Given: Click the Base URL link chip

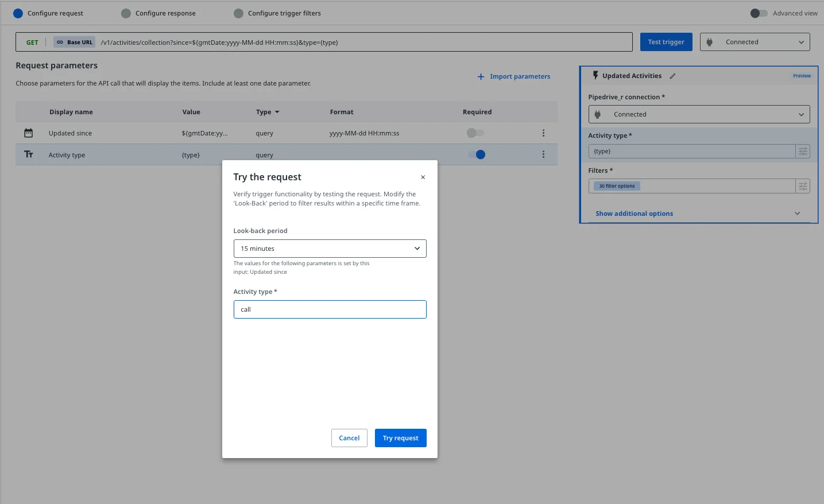Looking at the screenshot, I should pyautogui.click(x=75, y=42).
